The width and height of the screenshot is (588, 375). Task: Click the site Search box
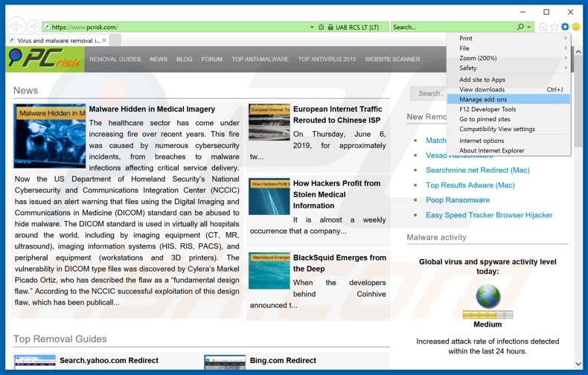click(x=428, y=93)
